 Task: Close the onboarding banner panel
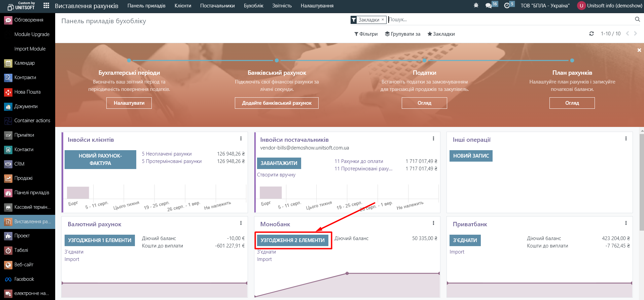[x=639, y=50]
